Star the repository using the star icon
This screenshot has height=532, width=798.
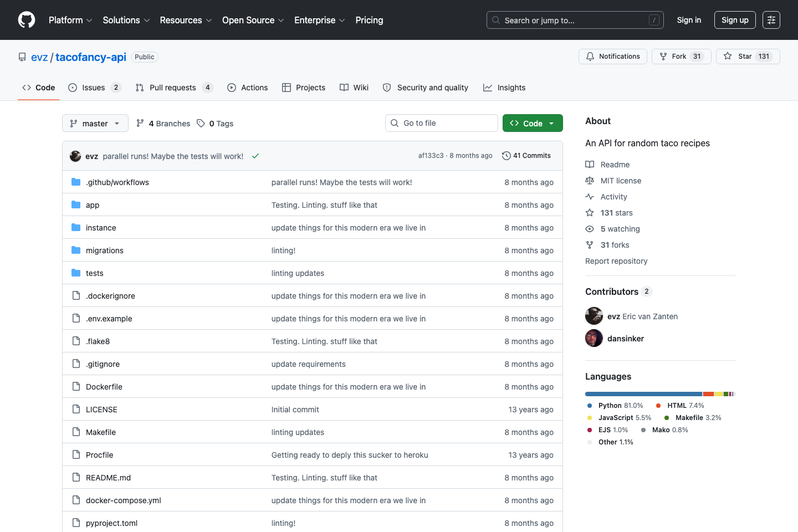[727, 56]
